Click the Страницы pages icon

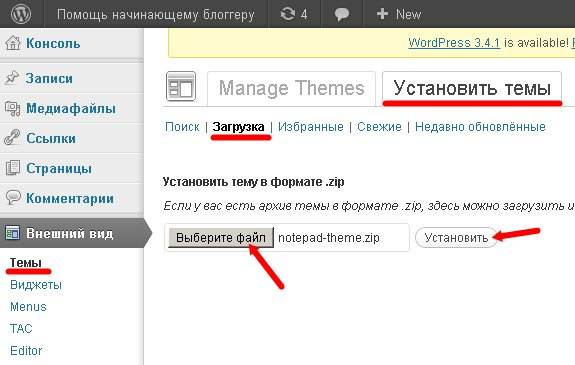[x=13, y=168]
